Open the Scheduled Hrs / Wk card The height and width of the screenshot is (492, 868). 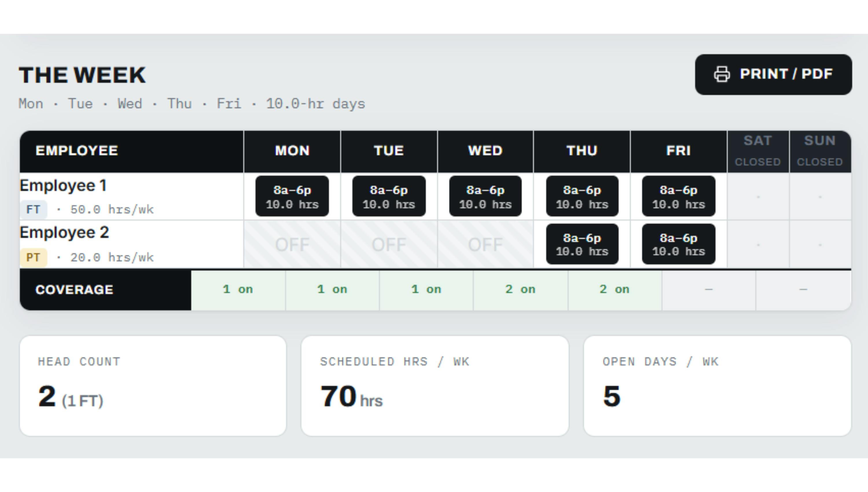pos(435,385)
